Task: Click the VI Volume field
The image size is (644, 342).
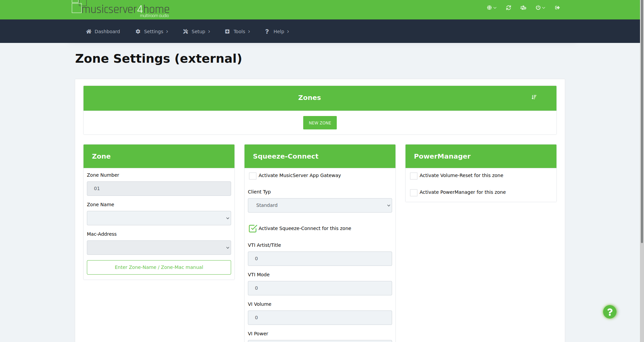Action: pos(320,318)
